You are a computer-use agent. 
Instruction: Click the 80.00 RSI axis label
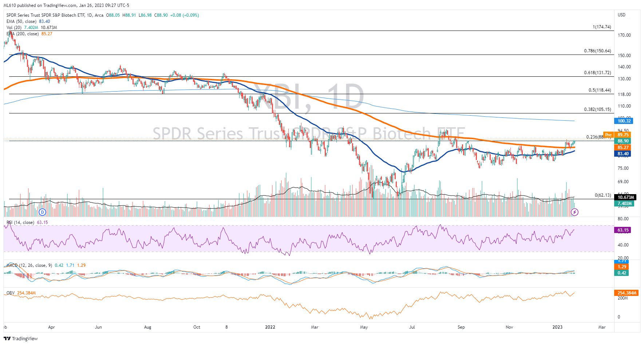623,219
